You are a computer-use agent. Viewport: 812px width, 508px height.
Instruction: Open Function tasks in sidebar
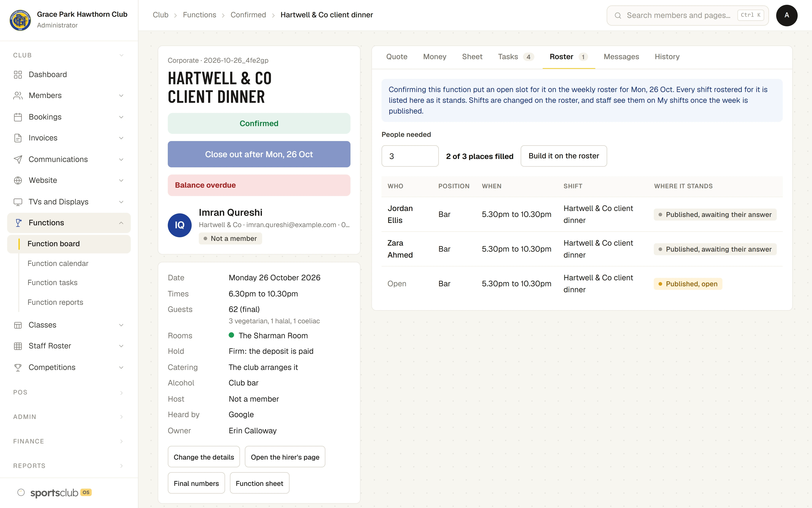(52, 282)
